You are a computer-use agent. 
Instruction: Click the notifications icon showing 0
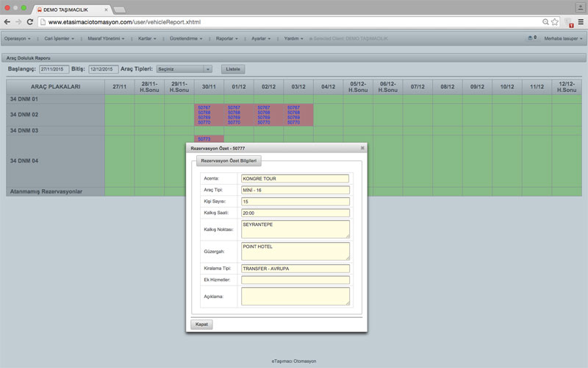(x=532, y=38)
